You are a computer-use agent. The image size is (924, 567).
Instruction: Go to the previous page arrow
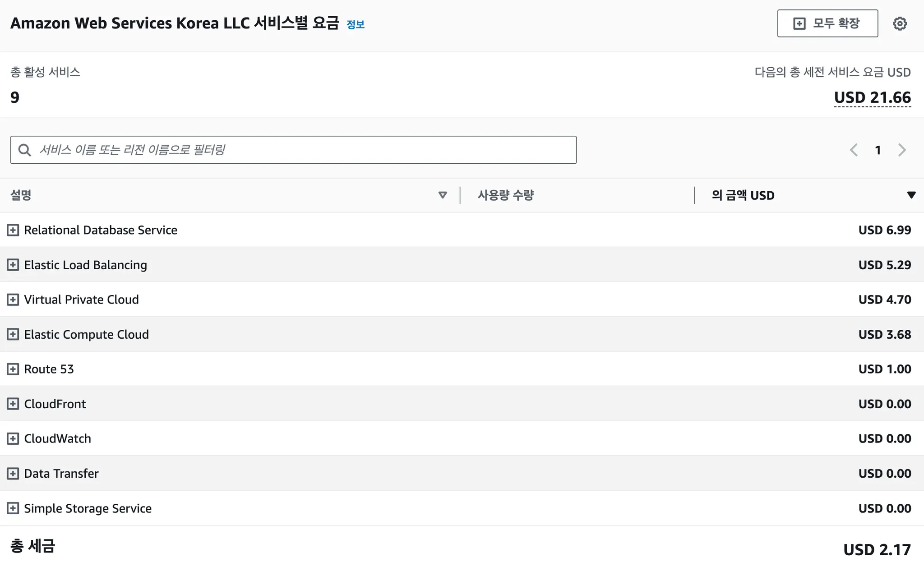point(854,150)
